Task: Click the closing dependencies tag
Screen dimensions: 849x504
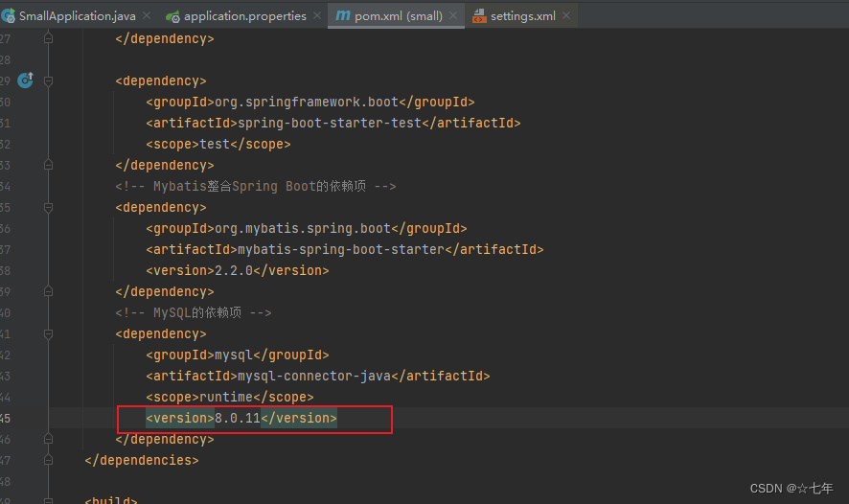Action: pos(142,460)
